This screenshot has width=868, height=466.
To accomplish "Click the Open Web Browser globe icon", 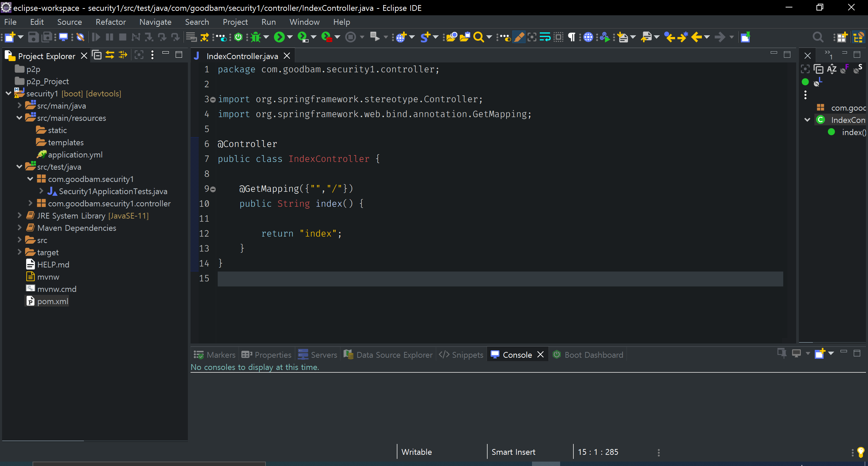I will click(x=588, y=37).
